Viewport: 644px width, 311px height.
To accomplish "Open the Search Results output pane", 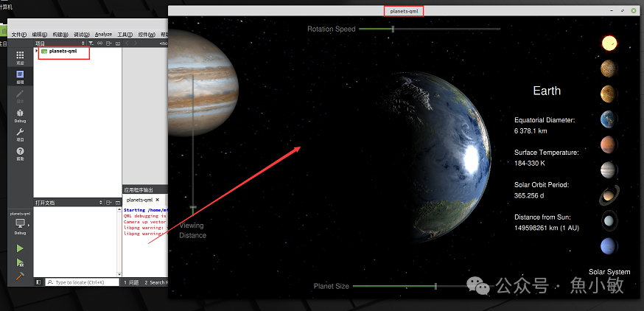I will (156, 282).
